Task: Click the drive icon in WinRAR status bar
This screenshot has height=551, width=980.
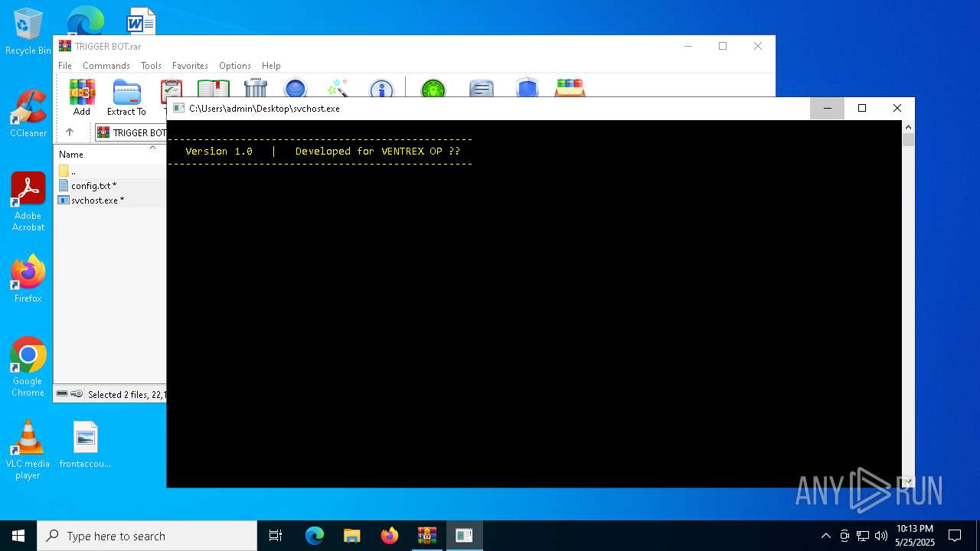Action: coord(62,393)
